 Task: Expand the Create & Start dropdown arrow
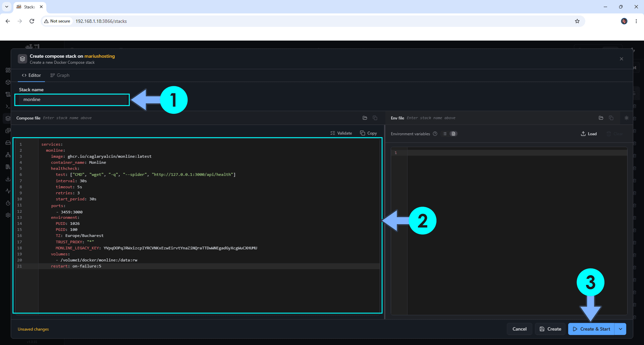621,329
